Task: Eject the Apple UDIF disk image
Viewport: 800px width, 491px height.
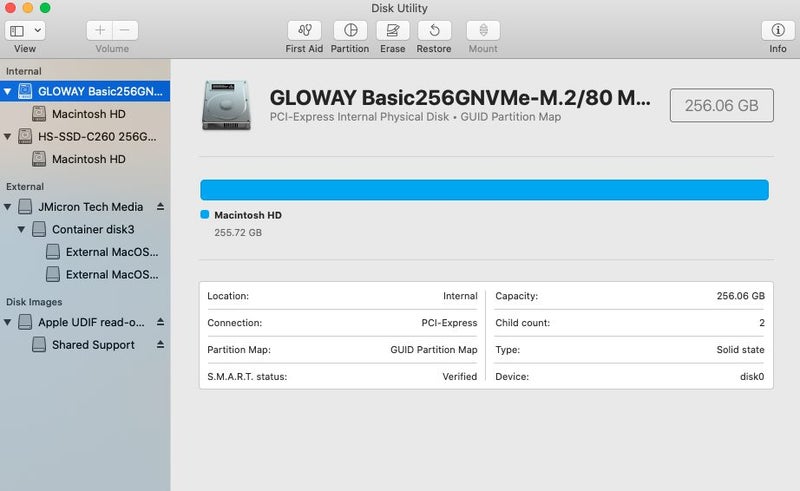Action: coord(160,322)
